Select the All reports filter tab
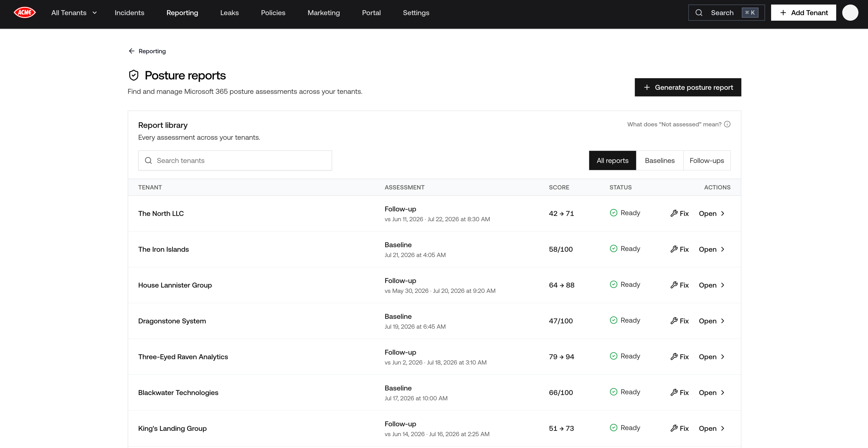 pos(612,160)
